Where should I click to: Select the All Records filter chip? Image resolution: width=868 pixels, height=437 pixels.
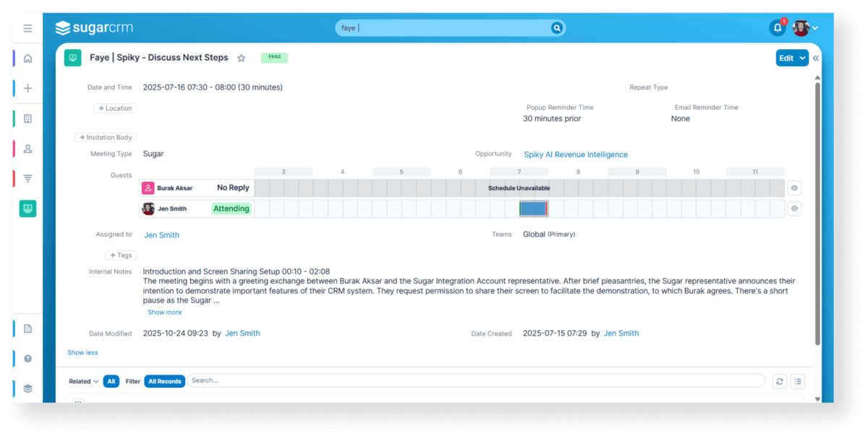(164, 381)
